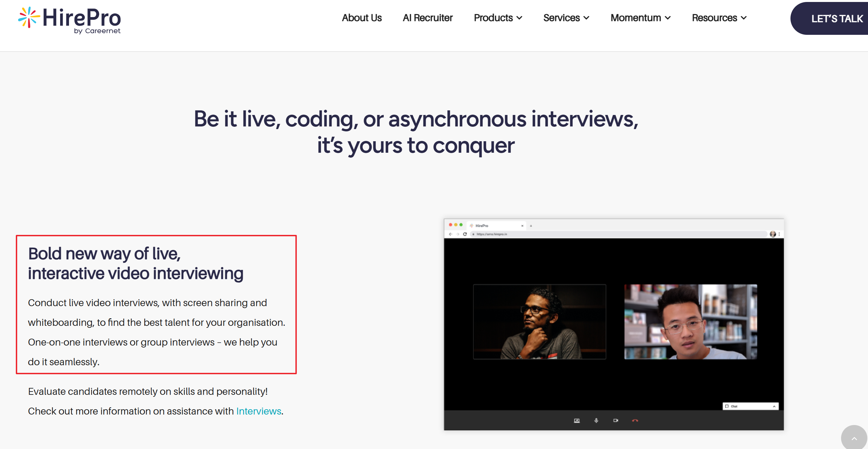The height and width of the screenshot is (449, 868).
Task: Click the reload icon in mock browser
Action: (x=465, y=234)
